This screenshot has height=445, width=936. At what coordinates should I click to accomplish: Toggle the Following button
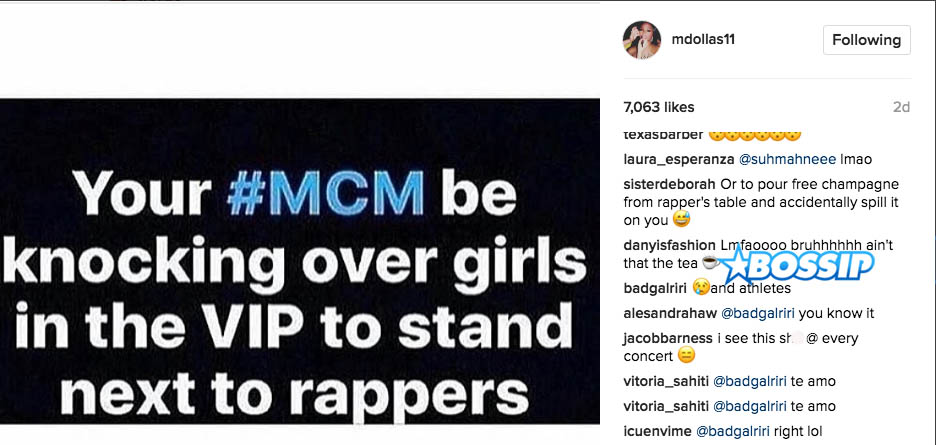866,40
